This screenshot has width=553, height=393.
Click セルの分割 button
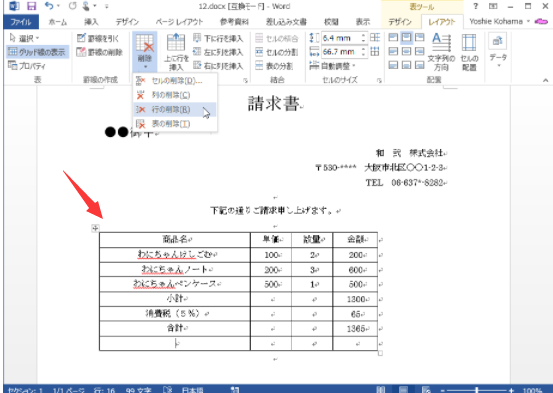point(277,52)
